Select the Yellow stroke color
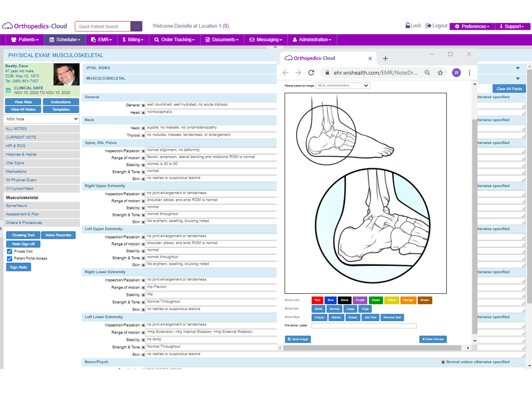Image resolution: width=532 pixels, height=399 pixels. (392, 300)
